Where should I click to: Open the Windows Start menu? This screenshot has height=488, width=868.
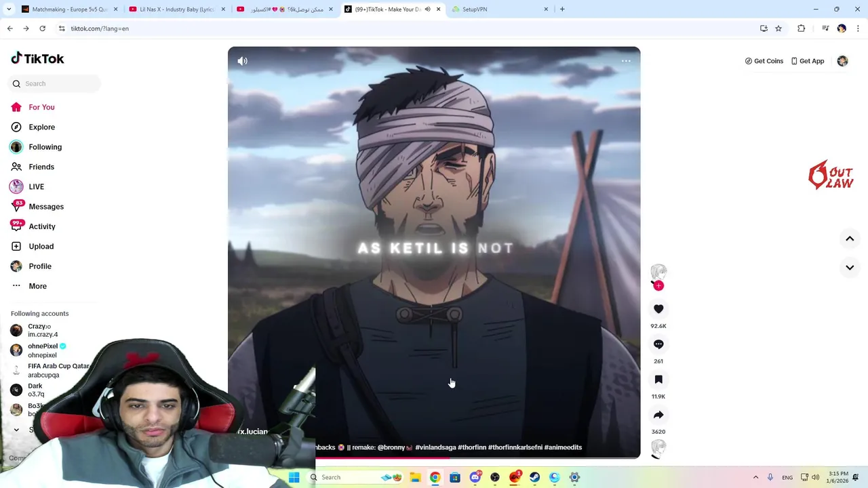[294, 477]
